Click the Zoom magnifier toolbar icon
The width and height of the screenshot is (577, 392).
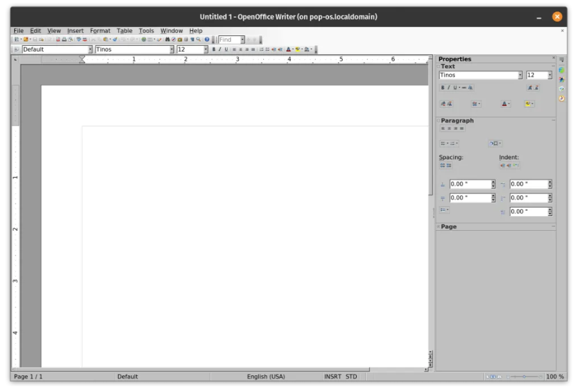pos(198,39)
